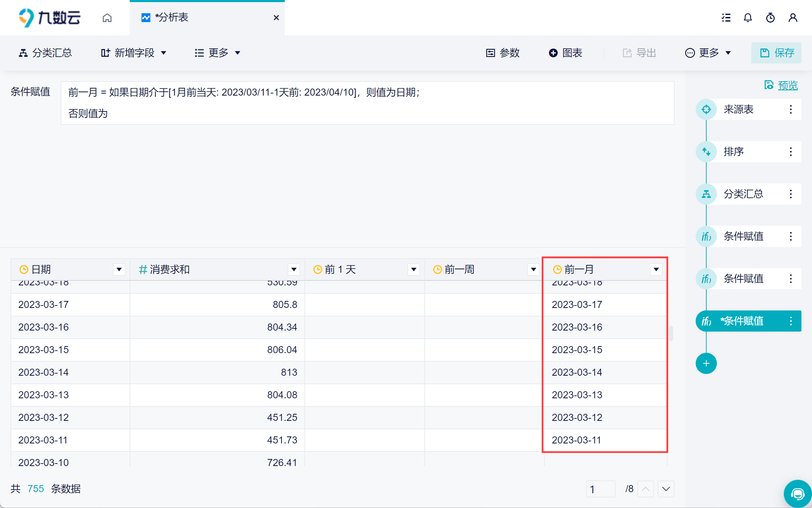Switch to the *分析表 tab
812x508 pixels.
pos(172,18)
